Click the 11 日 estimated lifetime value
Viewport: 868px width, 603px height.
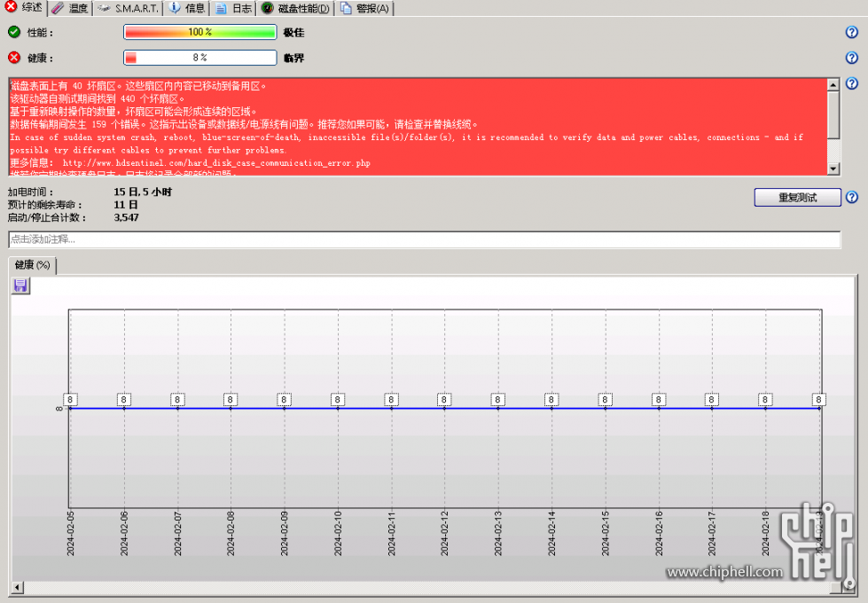(126, 205)
